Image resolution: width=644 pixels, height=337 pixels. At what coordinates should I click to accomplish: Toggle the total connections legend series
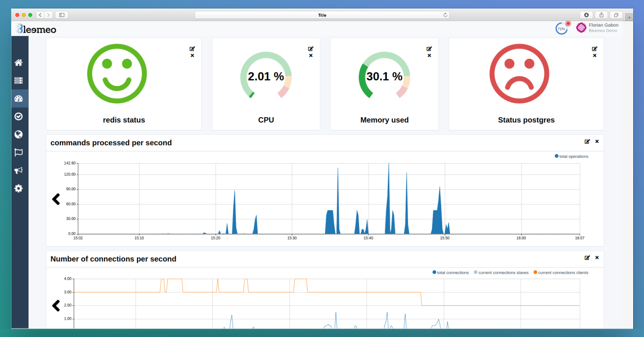click(x=451, y=272)
